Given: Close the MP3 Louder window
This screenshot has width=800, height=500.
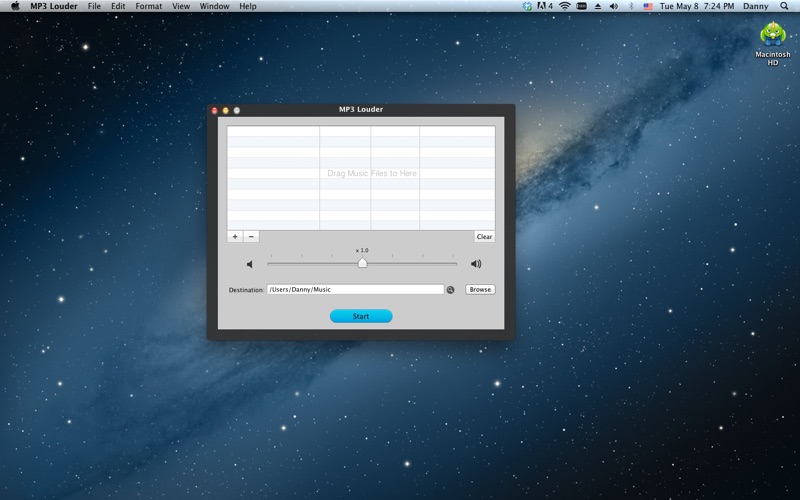Looking at the screenshot, I should [x=215, y=110].
